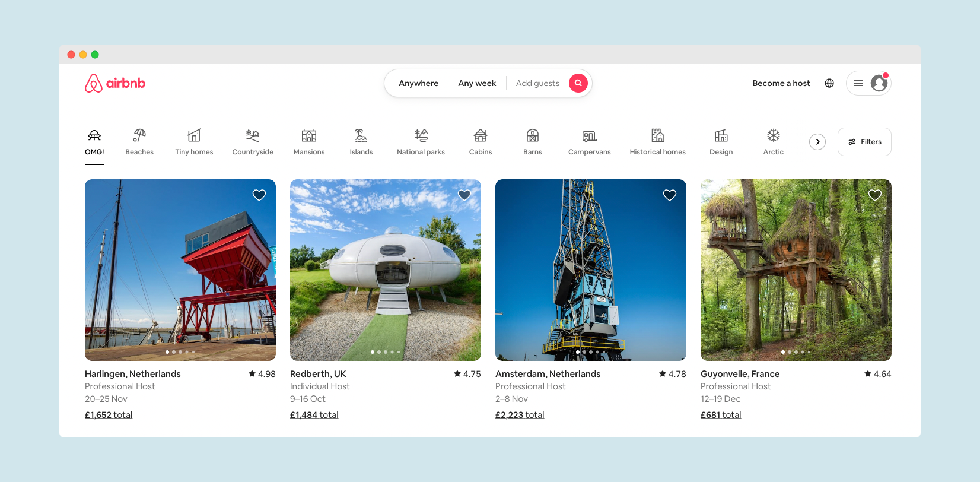Select the OMG! category icon
The height and width of the screenshot is (482, 980).
pyautogui.click(x=94, y=135)
